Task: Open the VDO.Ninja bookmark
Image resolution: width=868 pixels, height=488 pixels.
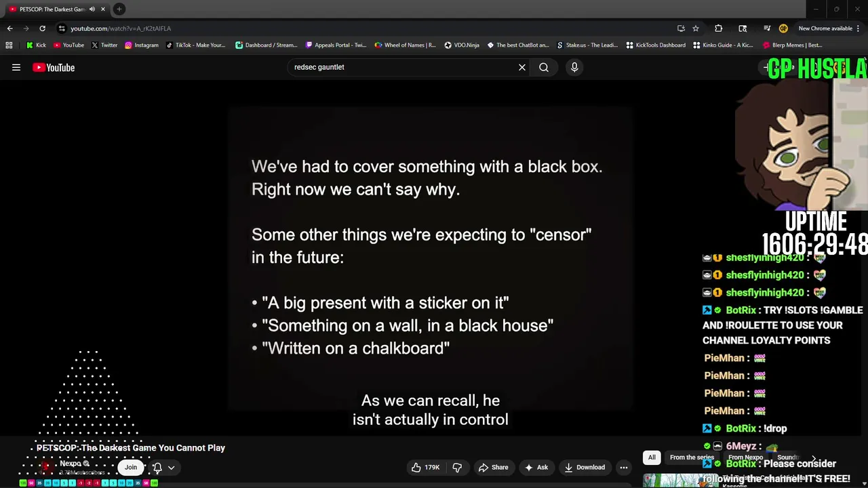Action: (462, 45)
